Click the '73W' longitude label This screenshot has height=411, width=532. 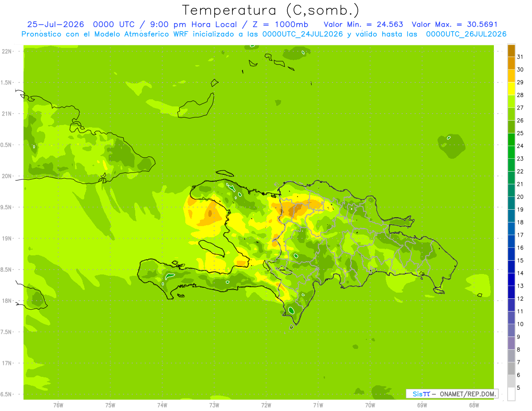point(214,405)
